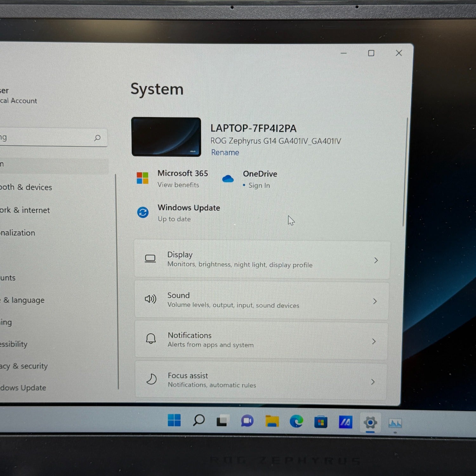Select the Privacy & security sidebar item

tap(24, 366)
